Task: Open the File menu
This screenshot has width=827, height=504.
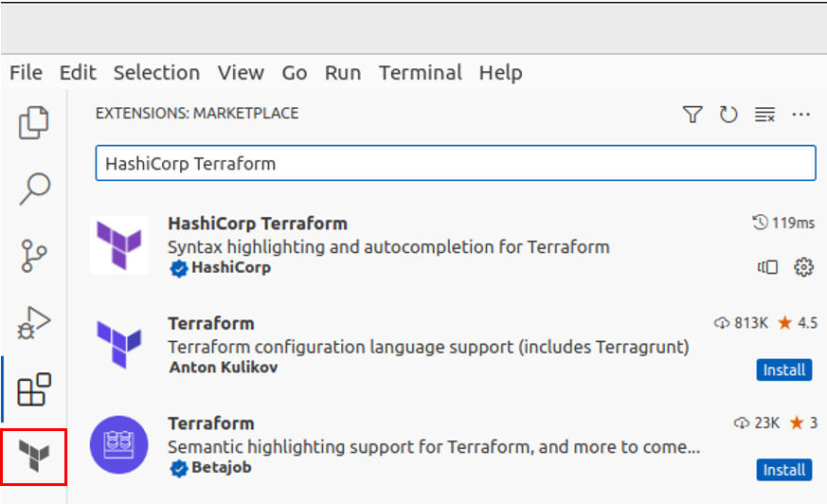Action: [26, 73]
